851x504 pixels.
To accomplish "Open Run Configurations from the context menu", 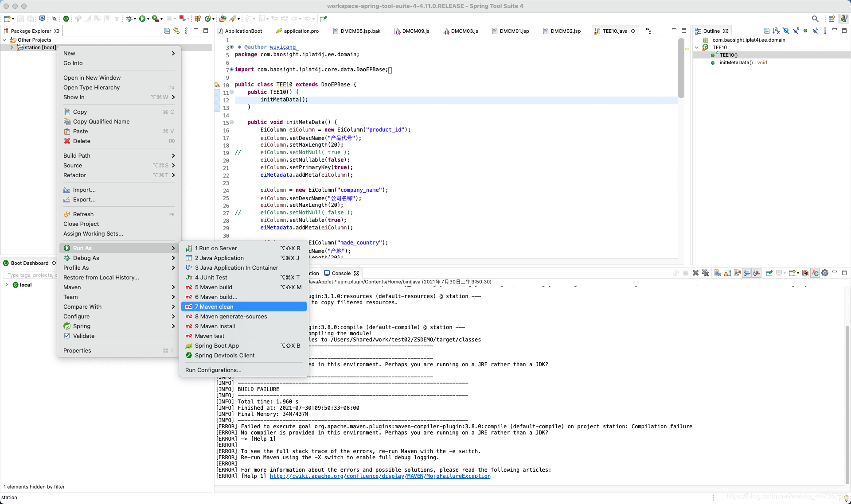I will pos(213,370).
